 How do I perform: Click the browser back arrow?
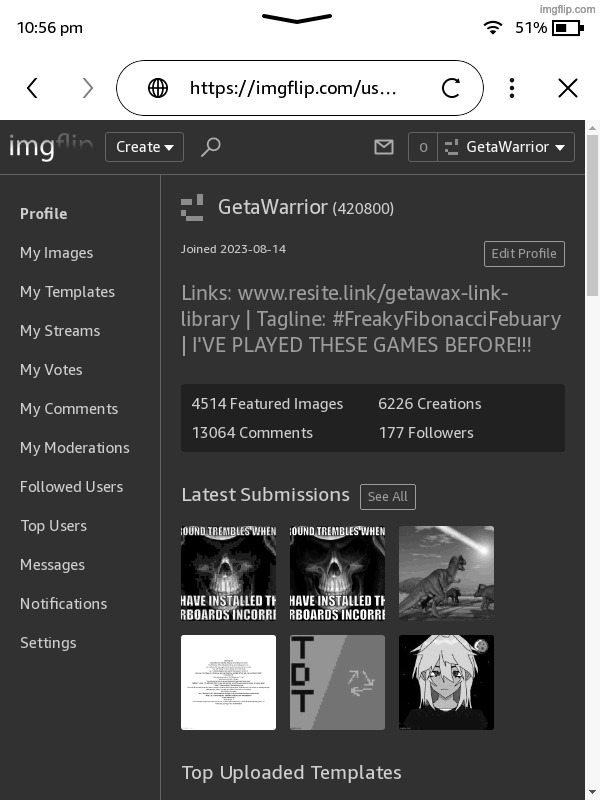(32, 88)
